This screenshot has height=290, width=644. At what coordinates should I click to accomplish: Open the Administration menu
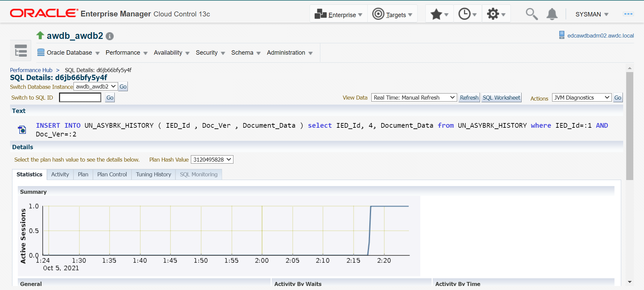click(x=290, y=53)
